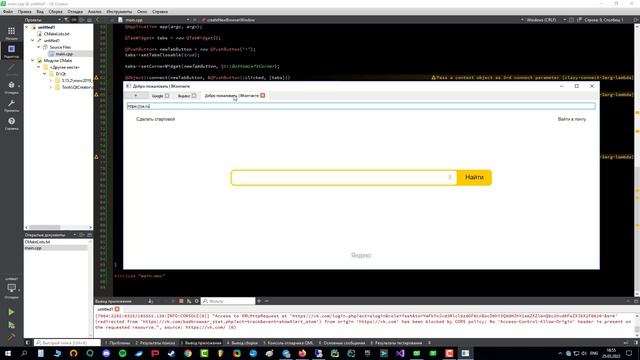640x360 pixels.
Task: Close the Google tab in browser window
Action: 167,96
